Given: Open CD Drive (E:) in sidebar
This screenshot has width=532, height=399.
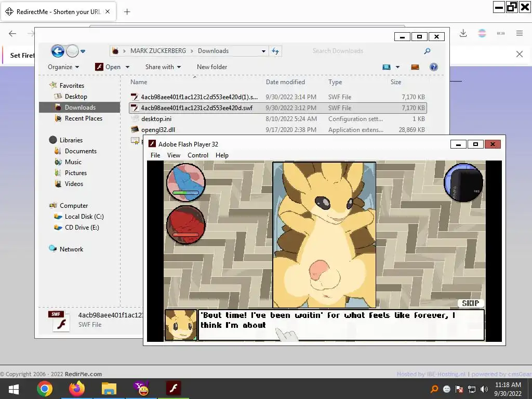Looking at the screenshot, I should coord(82,228).
